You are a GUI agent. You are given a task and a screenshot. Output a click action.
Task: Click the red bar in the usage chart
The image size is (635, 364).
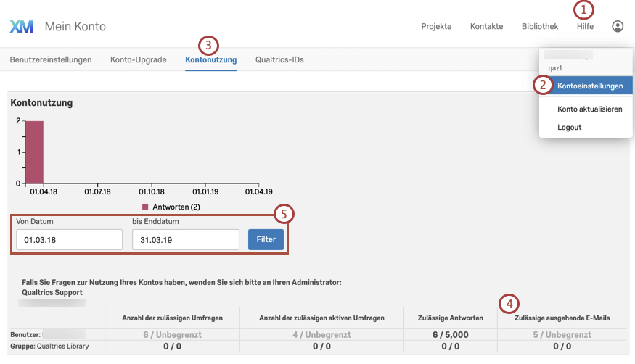[x=34, y=152]
